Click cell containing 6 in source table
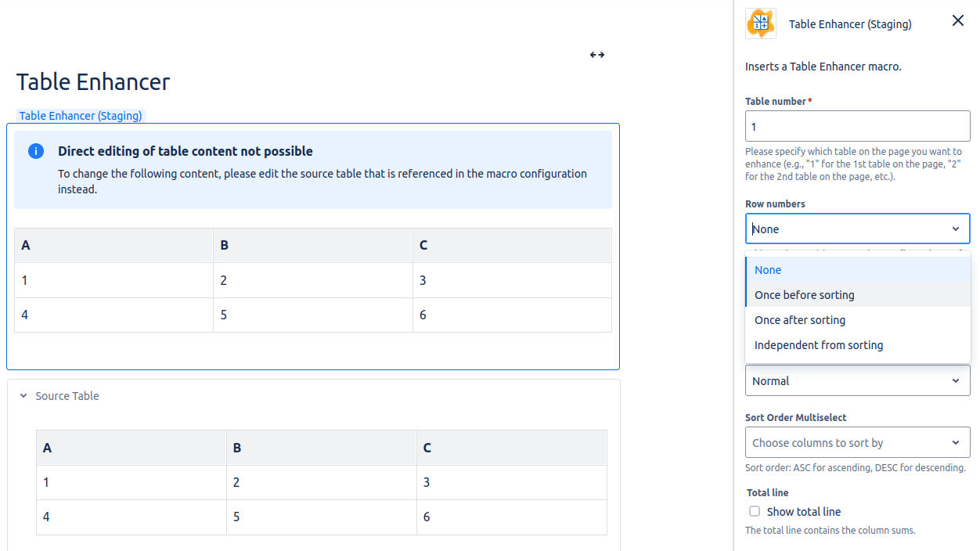980x551 pixels. (x=511, y=517)
